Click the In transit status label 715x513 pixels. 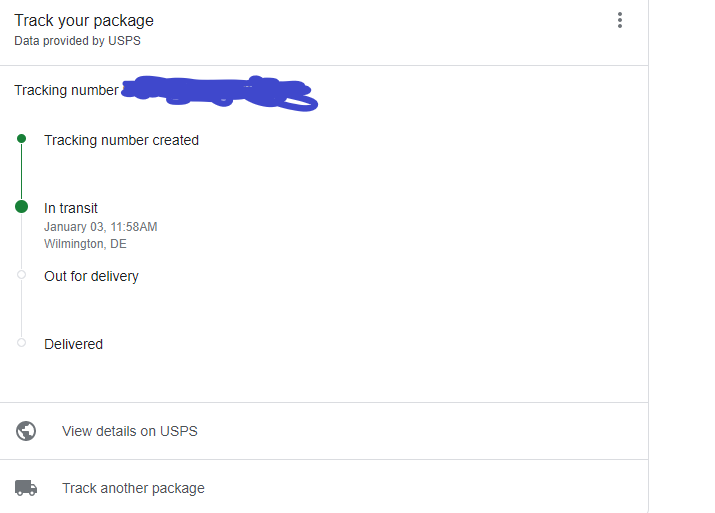tap(71, 208)
